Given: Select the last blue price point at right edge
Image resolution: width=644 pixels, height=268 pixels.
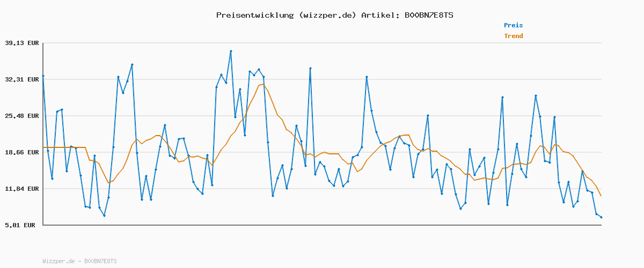Looking at the screenshot, I should [601, 217].
